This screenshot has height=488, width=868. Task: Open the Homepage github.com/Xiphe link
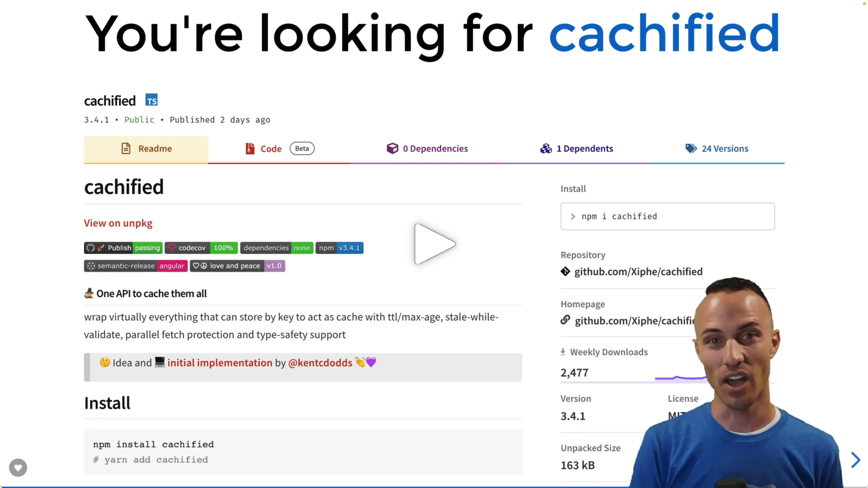pyautogui.click(x=635, y=321)
